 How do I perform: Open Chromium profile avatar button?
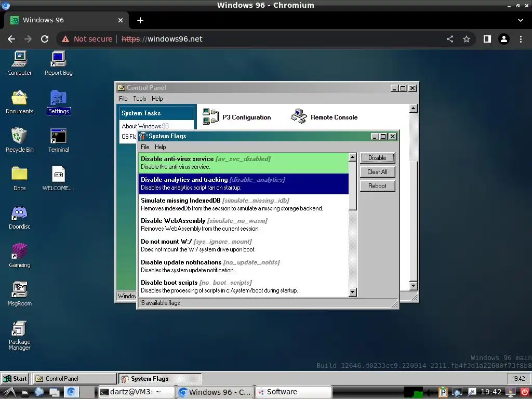click(x=504, y=39)
